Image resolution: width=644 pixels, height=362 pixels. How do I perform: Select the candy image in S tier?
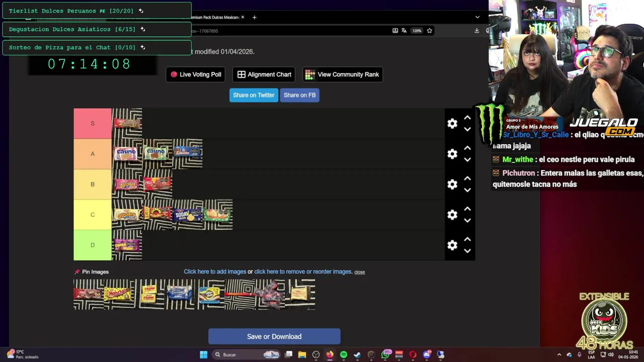[127, 123]
